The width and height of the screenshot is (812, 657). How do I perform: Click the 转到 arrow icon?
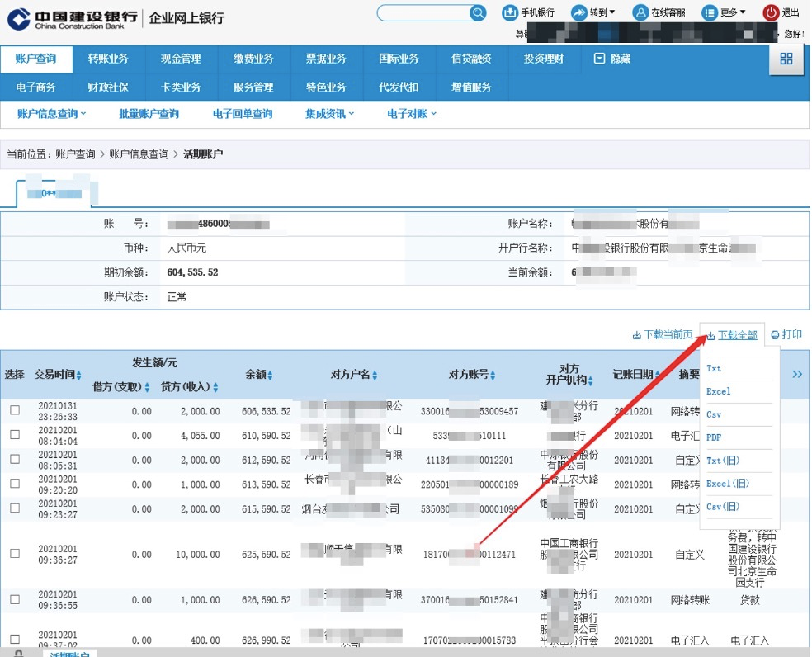tap(578, 12)
